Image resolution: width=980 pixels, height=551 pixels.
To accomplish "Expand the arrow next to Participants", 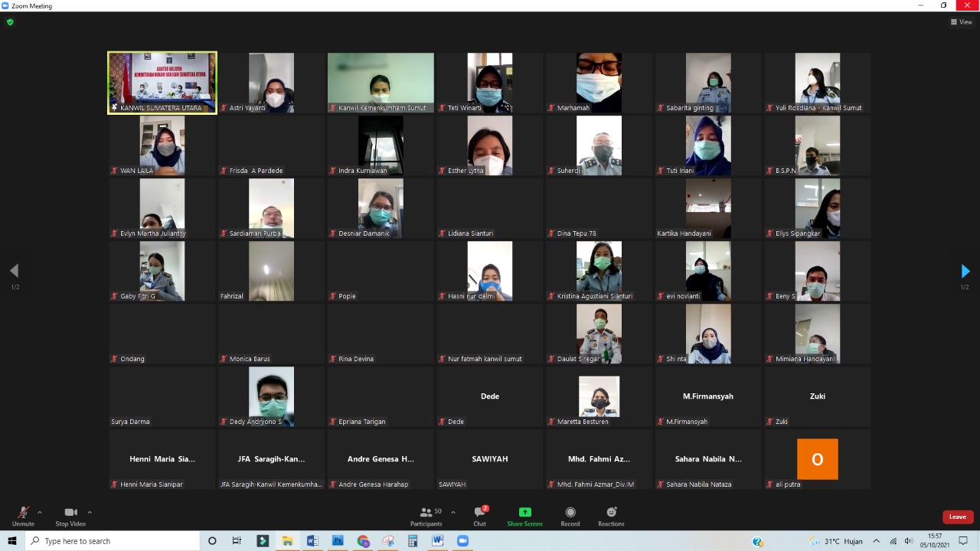I will 453,513.
